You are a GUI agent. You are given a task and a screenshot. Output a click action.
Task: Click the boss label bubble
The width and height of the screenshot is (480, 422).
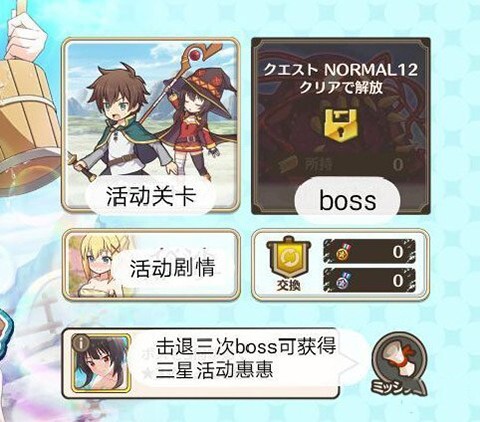pos(347,201)
